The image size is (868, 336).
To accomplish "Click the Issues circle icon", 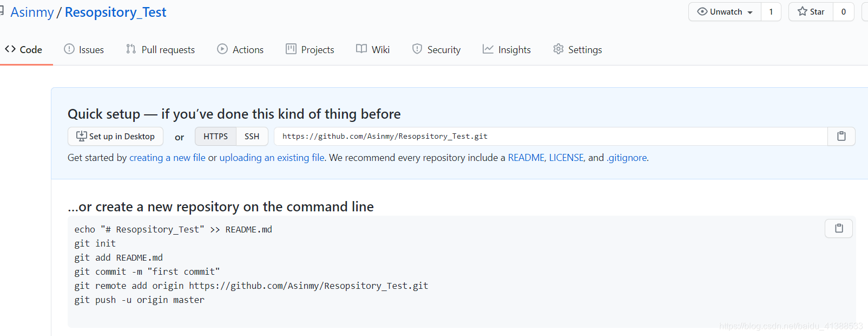I will coord(69,49).
